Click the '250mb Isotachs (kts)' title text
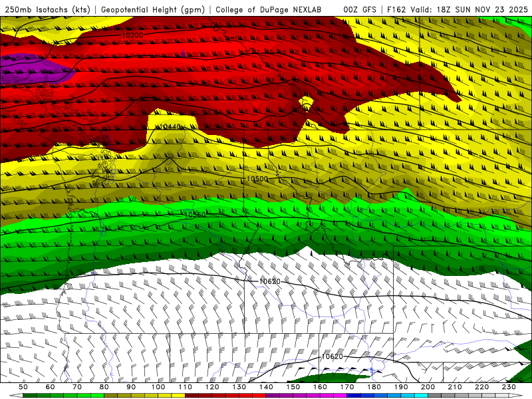This screenshot has height=399, width=532. tap(47, 9)
